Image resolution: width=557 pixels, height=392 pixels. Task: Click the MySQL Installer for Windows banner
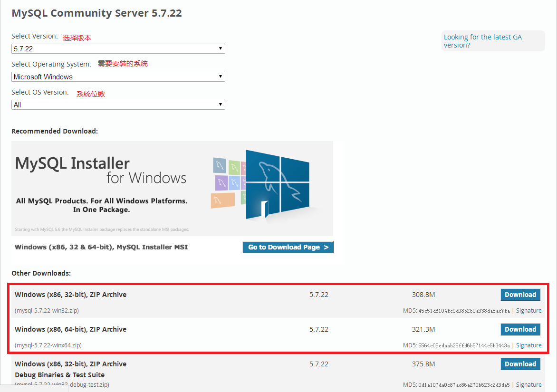click(173, 189)
